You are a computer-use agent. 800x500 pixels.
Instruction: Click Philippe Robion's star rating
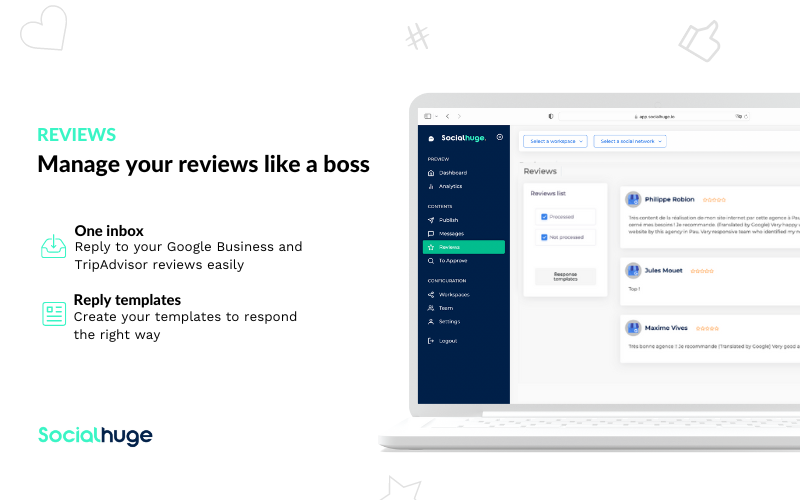pyautogui.click(x=714, y=200)
